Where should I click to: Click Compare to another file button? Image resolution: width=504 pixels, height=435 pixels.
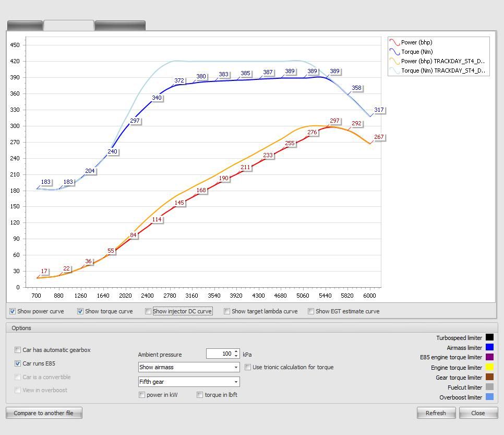point(44,413)
